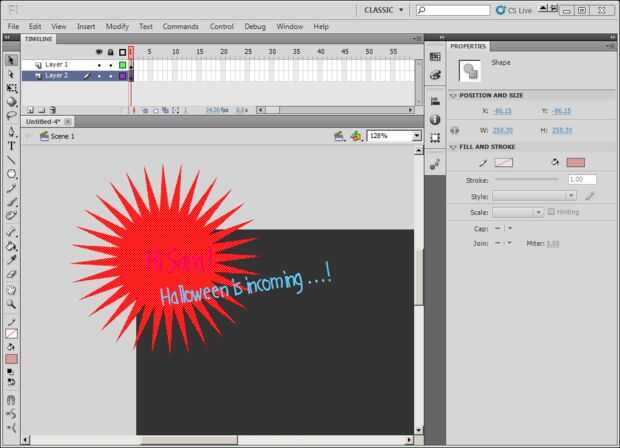The image size is (620, 448).
Task: Toggle Layer 1 visibility dot
Action: pos(98,64)
